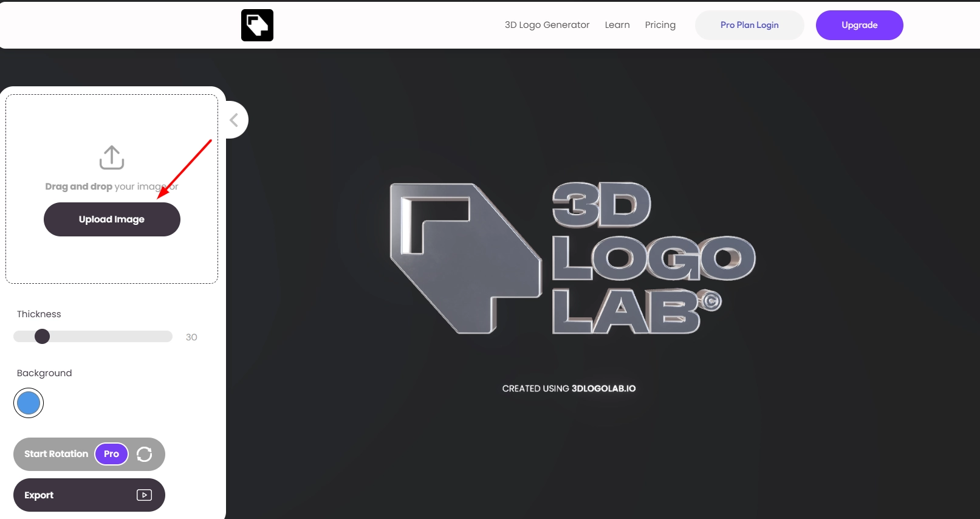Click the Thickness slider handle
980x519 pixels.
pos(42,336)
